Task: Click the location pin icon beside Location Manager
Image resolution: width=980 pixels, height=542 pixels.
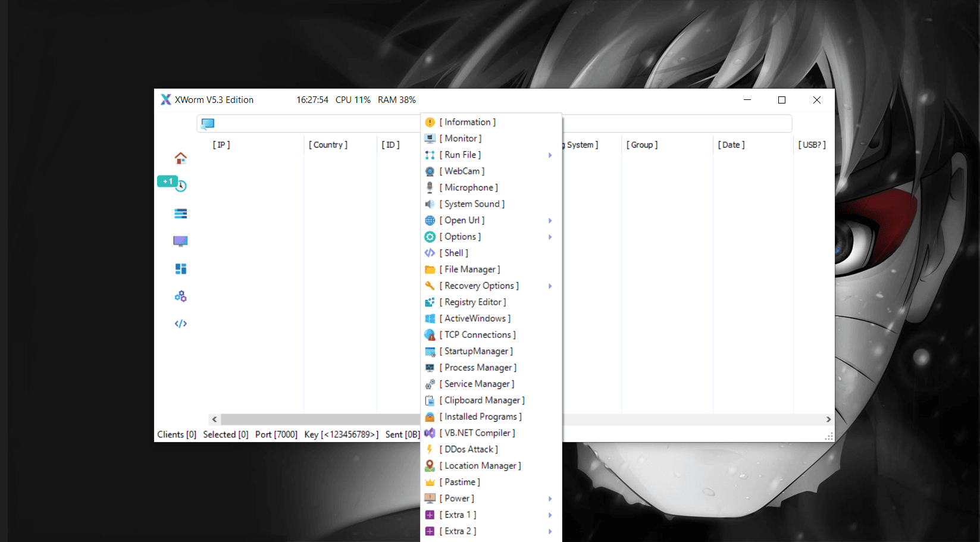Action: pos(430,465)
